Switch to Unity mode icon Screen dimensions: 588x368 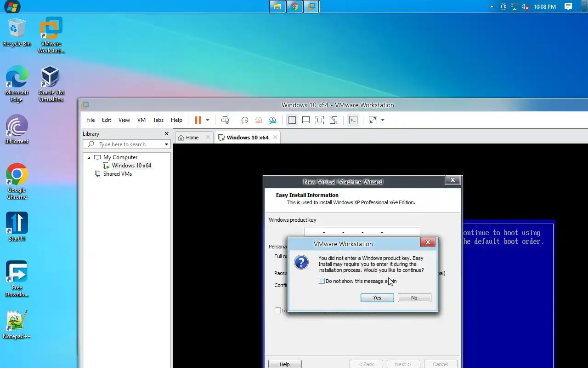pyautogui.click(x=334, y=120)
